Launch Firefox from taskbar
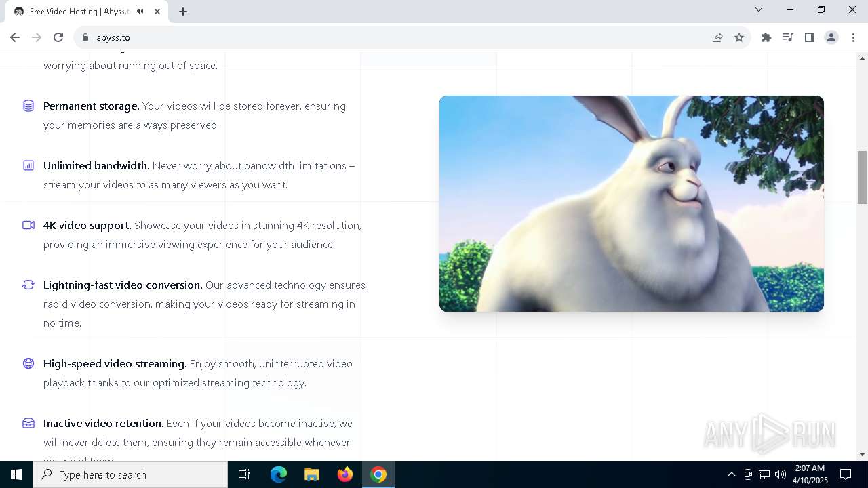Viewport: 868px width, 488px height. click(345, 474)
